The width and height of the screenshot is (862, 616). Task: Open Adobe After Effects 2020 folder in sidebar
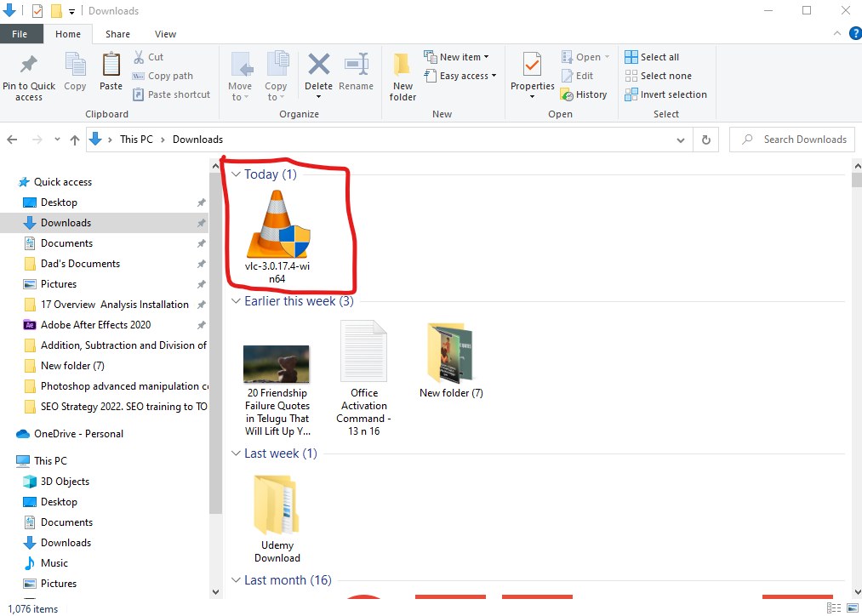(x=95, y=325)
